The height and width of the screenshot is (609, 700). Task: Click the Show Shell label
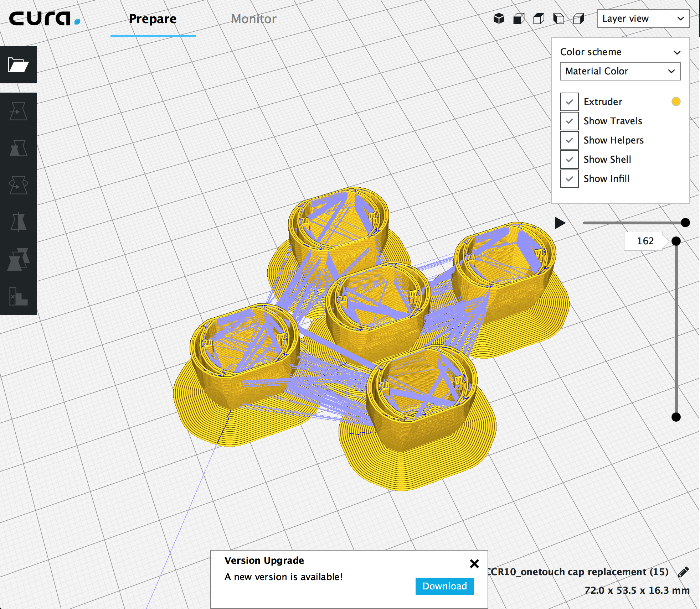coord(607,160)
